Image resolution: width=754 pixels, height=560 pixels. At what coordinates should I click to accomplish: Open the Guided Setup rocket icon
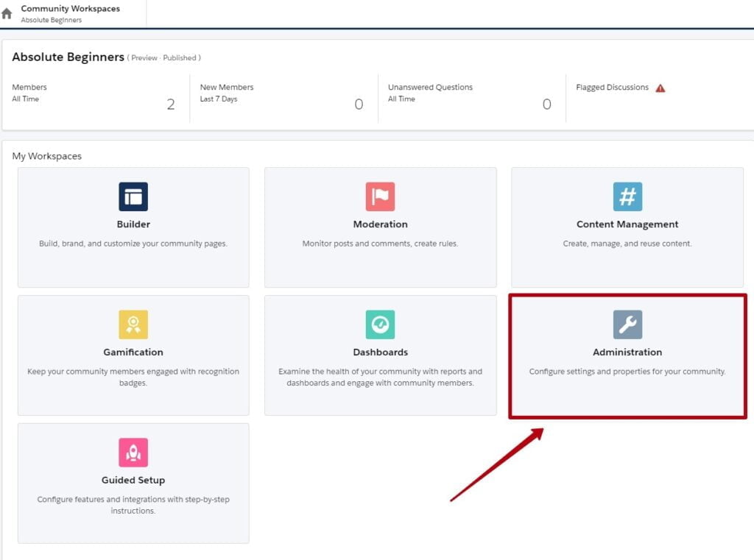click(x=133, y=452)
